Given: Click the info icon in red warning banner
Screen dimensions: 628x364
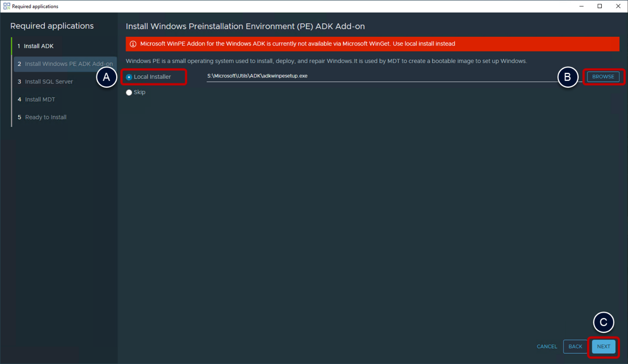Looking at the screenshot, I should pos(133,44).
